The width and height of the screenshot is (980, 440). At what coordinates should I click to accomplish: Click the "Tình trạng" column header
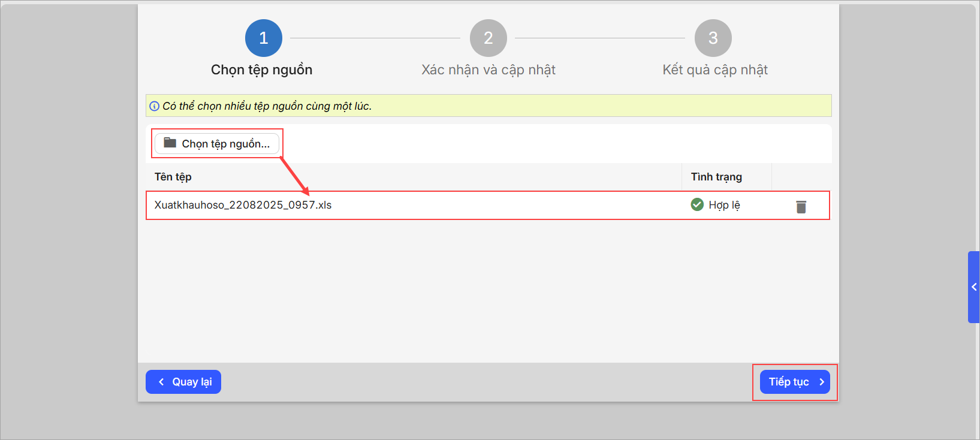tap(716, 177)
